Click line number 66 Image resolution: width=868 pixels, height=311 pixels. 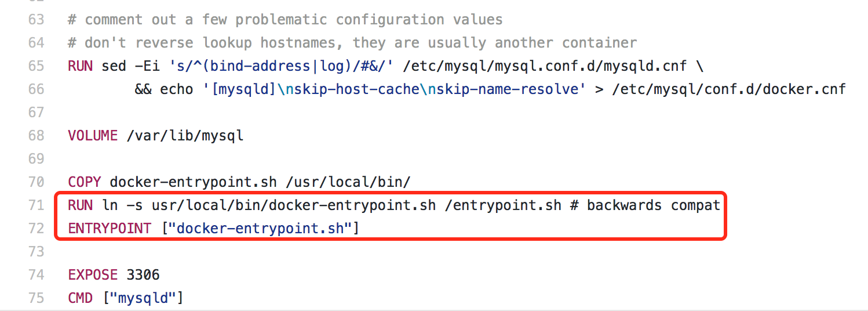pyautogui.click(x=36, y=89)
